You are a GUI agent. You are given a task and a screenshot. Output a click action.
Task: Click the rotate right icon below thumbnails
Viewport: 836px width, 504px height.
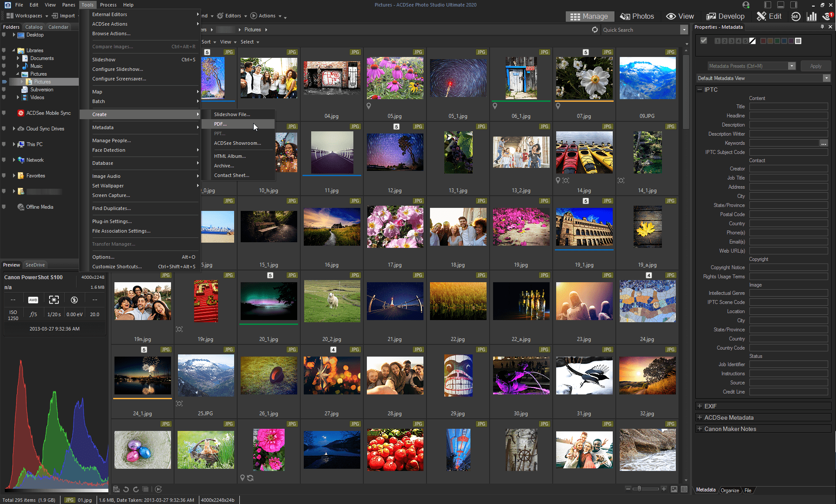[136, 489]
